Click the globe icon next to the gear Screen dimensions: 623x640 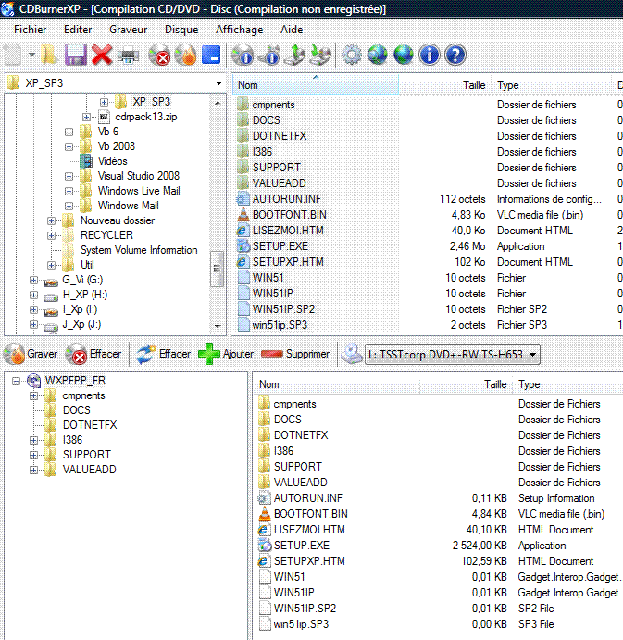click(377, 55)
